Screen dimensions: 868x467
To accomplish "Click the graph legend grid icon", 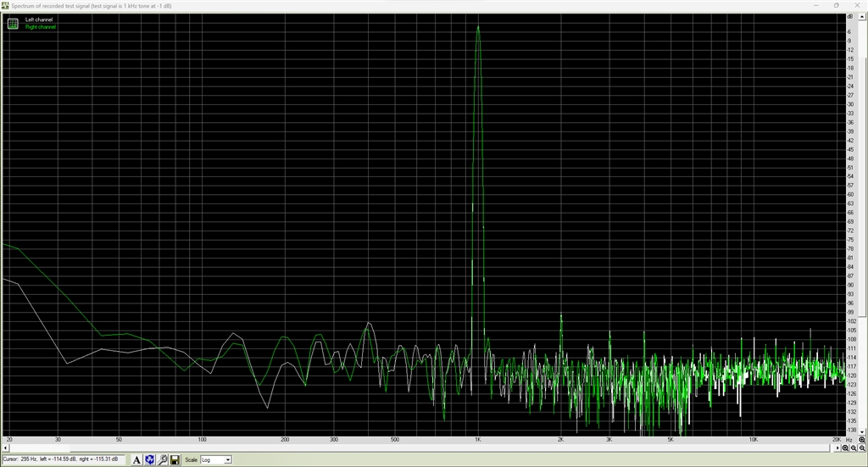I will 13,23.
